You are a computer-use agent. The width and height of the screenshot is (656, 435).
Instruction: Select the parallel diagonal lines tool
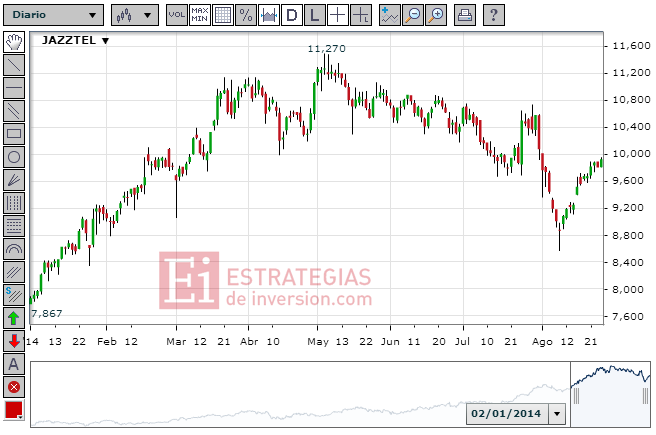click(14, 111)
